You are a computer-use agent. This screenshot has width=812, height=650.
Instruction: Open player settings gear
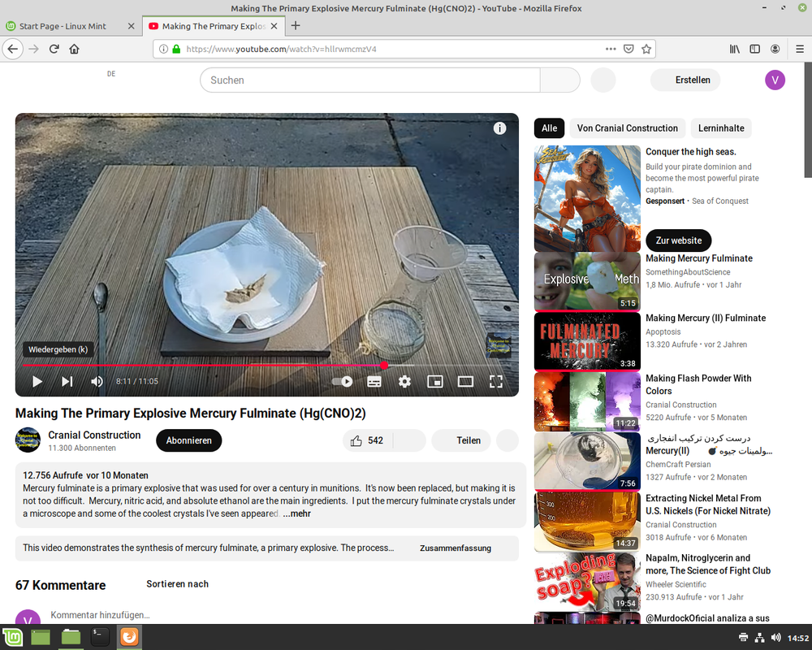tap(404, 382)
